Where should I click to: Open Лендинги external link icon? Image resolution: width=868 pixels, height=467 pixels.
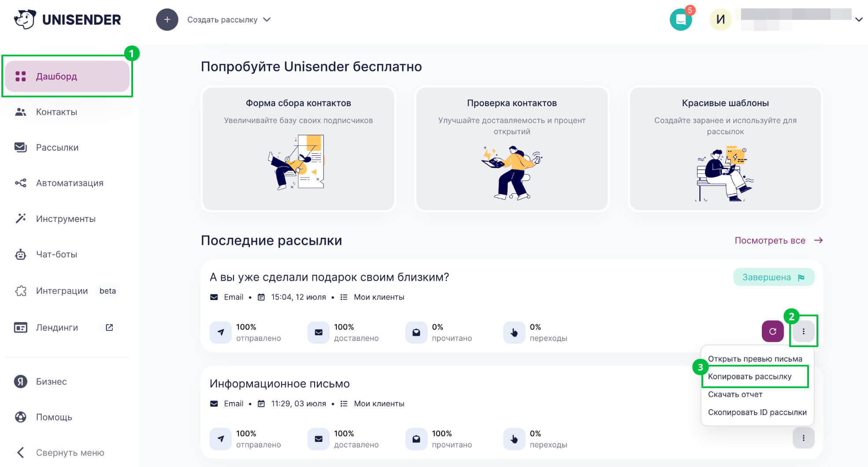(x=109, y=327)
